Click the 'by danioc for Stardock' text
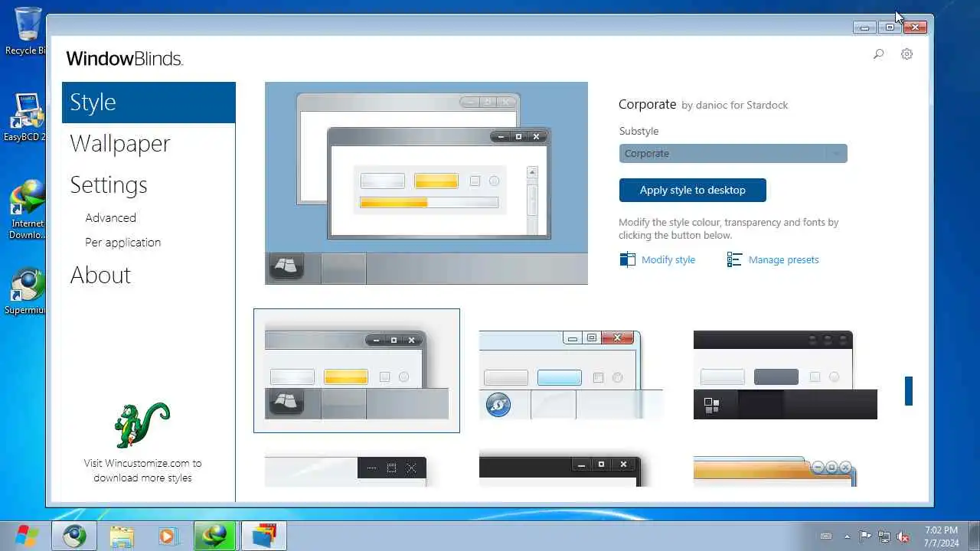980x551 pixels. (x=734, y=105)
